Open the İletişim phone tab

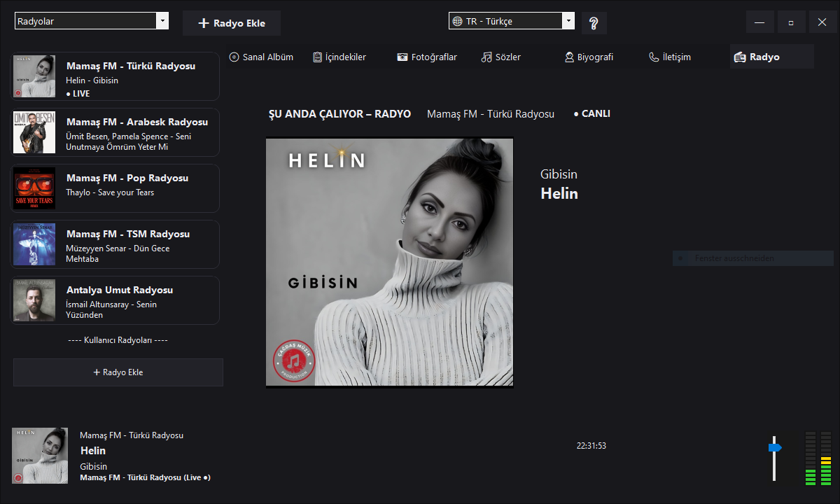670,57
